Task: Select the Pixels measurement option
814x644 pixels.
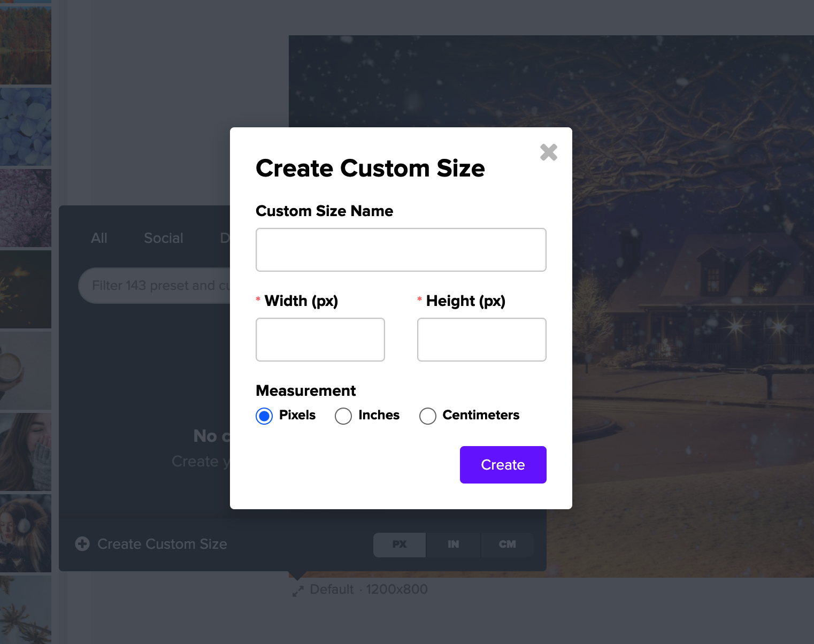Action: [x=264, y=416]
